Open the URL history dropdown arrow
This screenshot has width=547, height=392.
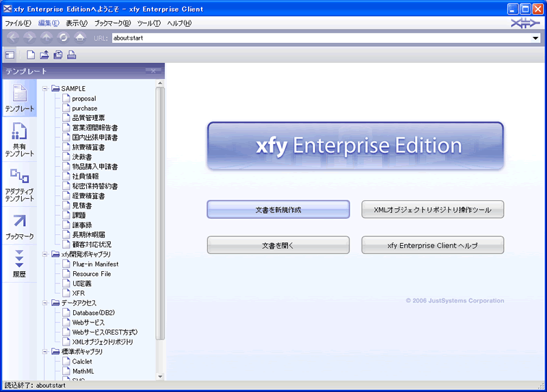pos(535,38)
